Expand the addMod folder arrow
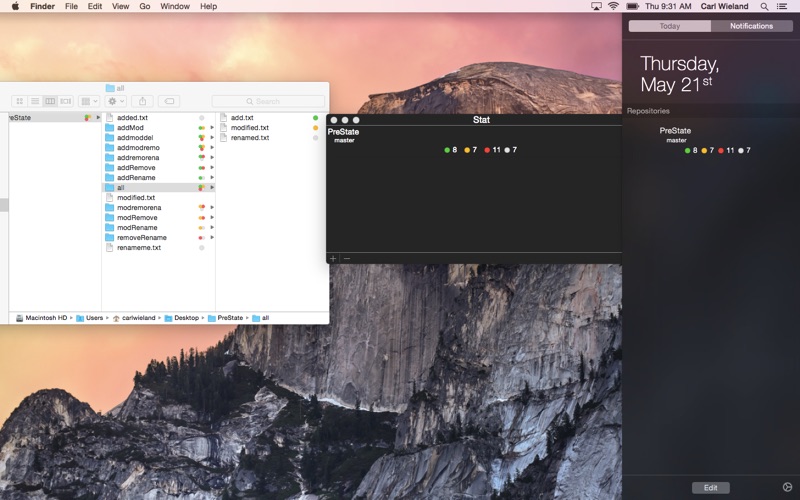The width and height of the screenshot is (800, 500). pyautogui.click(x=212, y=128)
